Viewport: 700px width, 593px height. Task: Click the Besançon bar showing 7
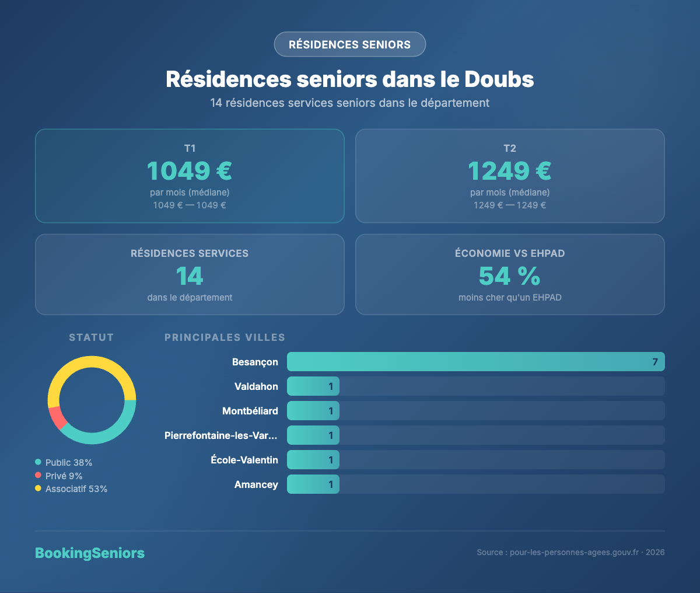click(x=475, y=361)
